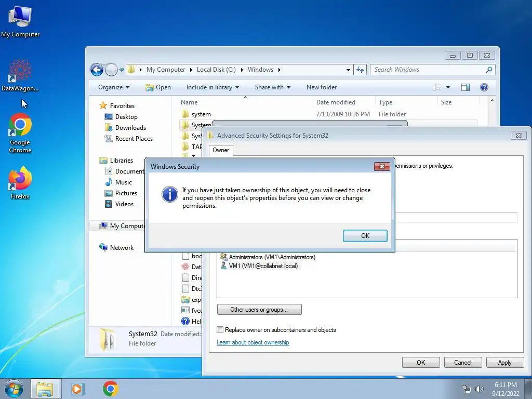Open My Computer desktop icon

[20, 22]
